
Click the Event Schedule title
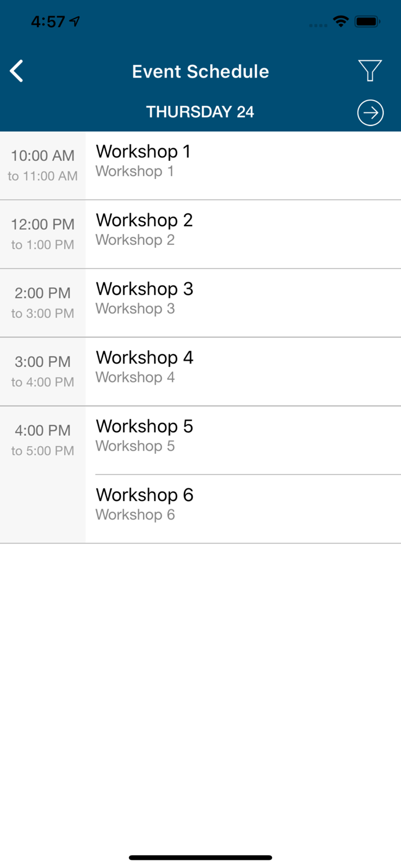point(200,71)
